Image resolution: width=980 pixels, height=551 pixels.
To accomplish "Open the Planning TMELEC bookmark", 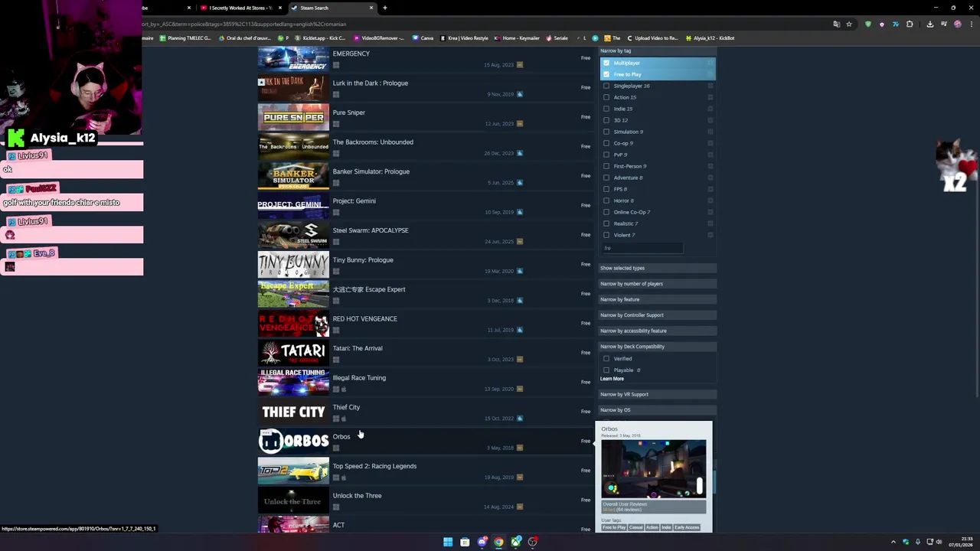I will click(x=185, y=38).
